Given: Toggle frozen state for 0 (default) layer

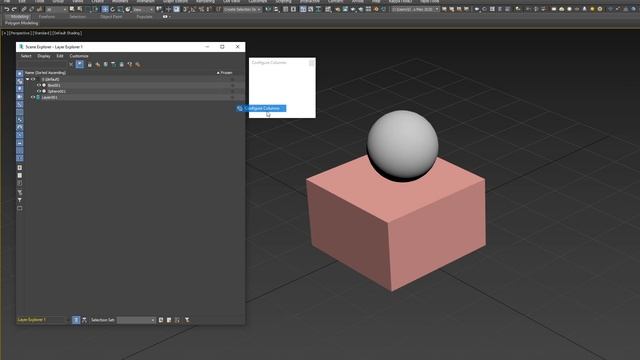Looking at the screenshot, I should click(x=232, y=79).
